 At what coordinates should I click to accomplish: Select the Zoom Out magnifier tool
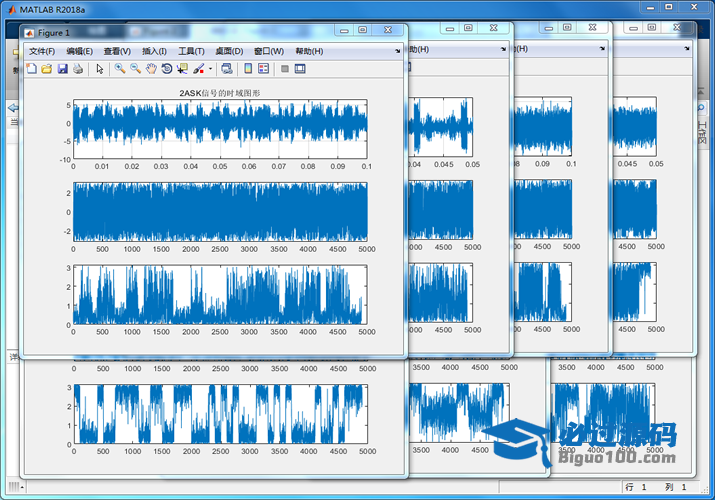coord(135,69)
